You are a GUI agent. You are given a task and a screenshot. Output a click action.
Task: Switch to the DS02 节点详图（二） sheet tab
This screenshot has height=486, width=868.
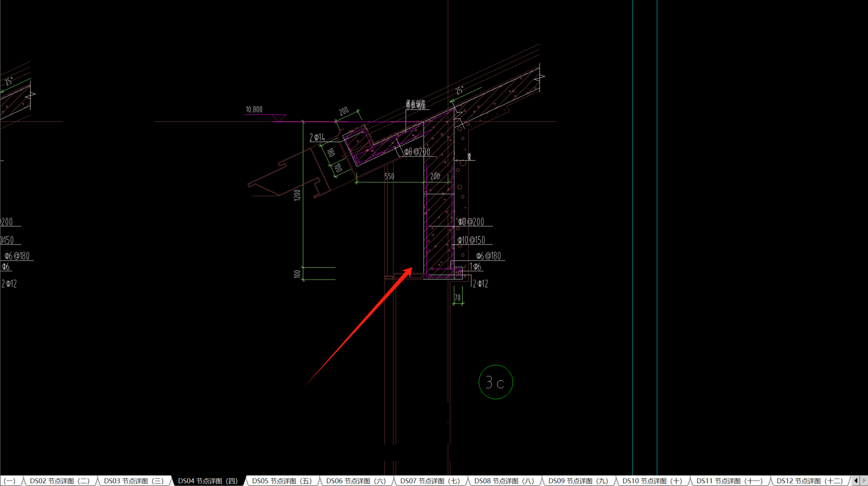pos(60,481)
